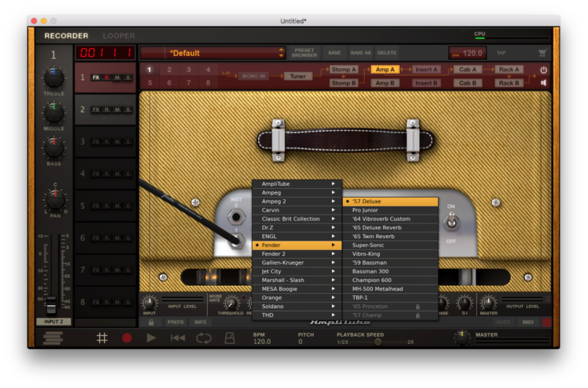This screenshot has height=388, width=588.
Task: Click the noise gate THRESHOLD knob
Action: pyautogui.click(x=231, y=303)
